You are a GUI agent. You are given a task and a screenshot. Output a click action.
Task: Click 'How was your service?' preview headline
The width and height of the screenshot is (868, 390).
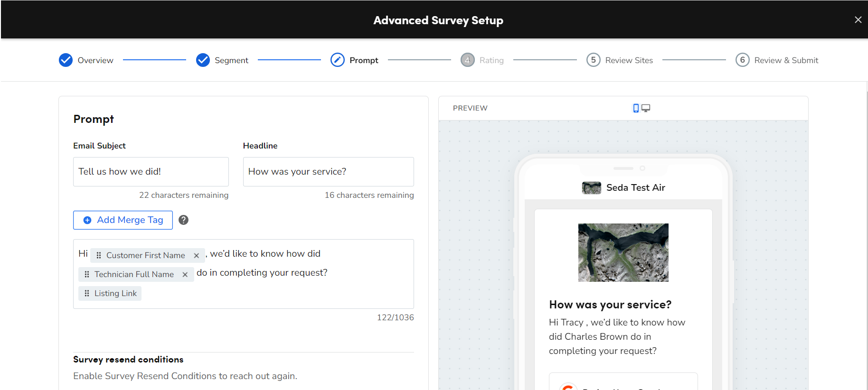pyautogui.click(x=610, y=305)
